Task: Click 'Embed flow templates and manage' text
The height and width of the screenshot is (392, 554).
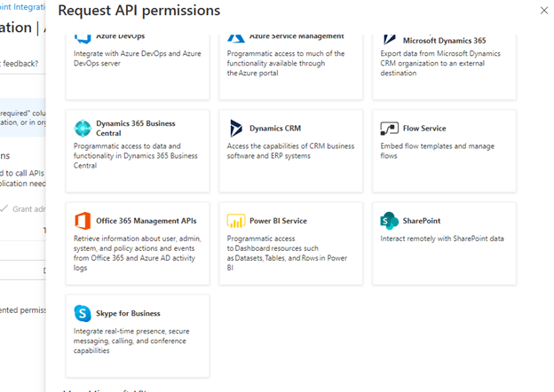Action: click(x=438, y=146)
